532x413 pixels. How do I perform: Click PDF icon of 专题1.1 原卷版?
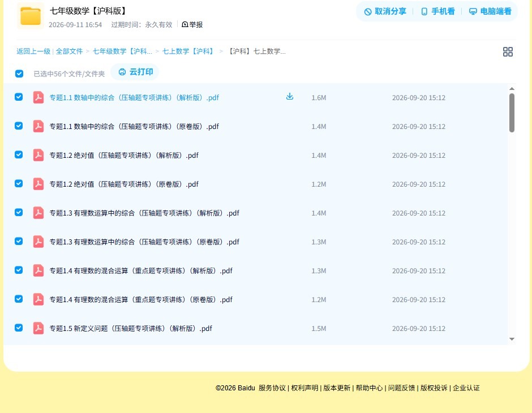pos(38,126)
